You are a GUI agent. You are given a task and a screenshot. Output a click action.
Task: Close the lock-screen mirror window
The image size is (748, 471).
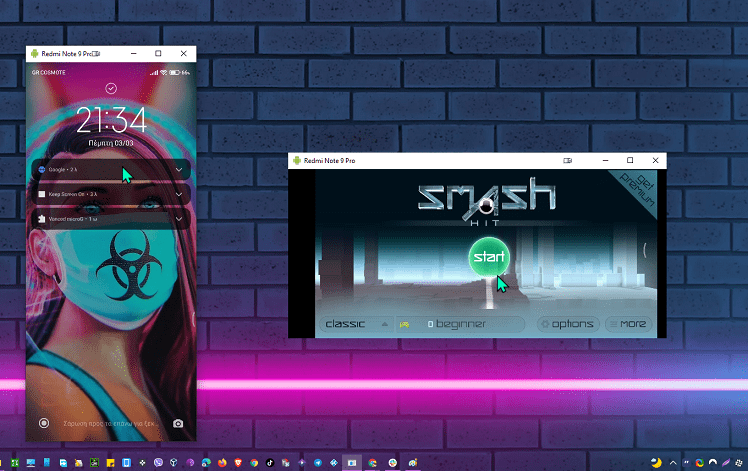pos(184,53)
